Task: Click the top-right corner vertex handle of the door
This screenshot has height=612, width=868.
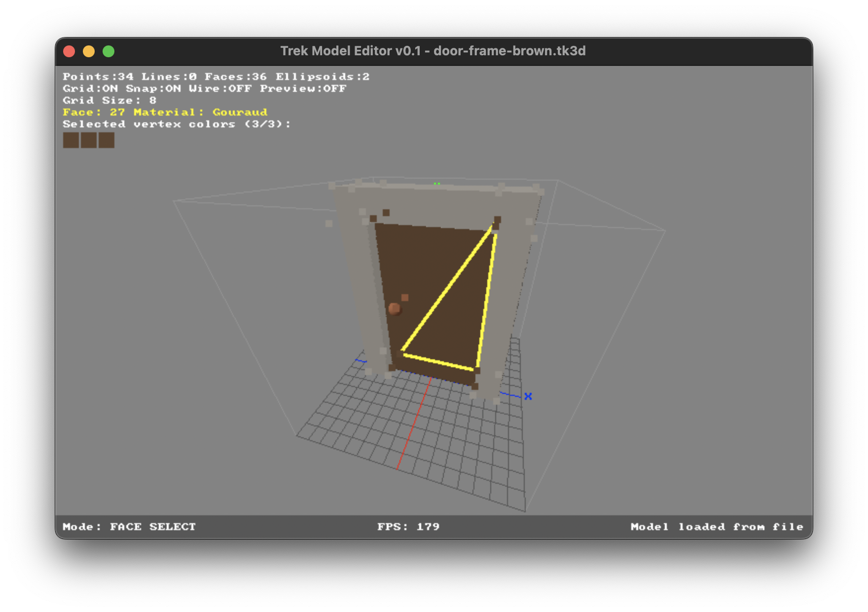Action: 497,223
